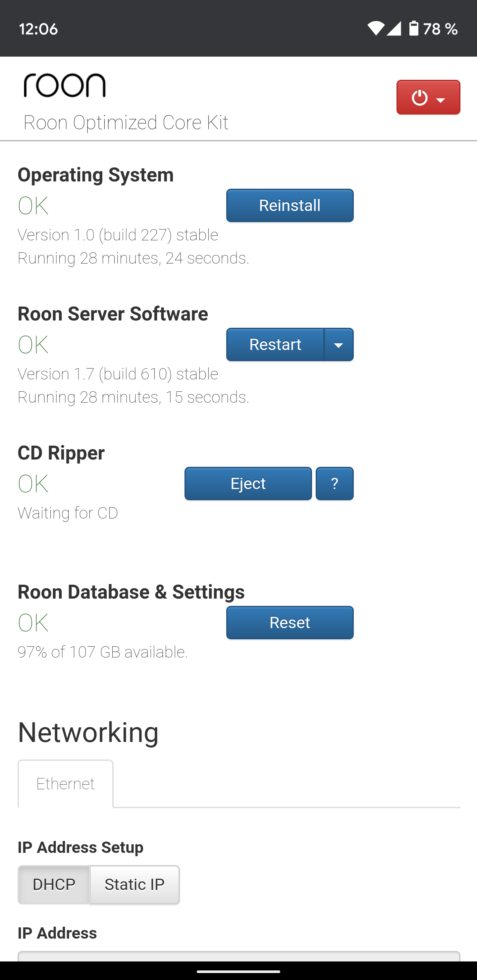The image size is (477, 980).
Task: Switch IP setup to Static IP
Action: pyautogui.click(x=135, y=885)
